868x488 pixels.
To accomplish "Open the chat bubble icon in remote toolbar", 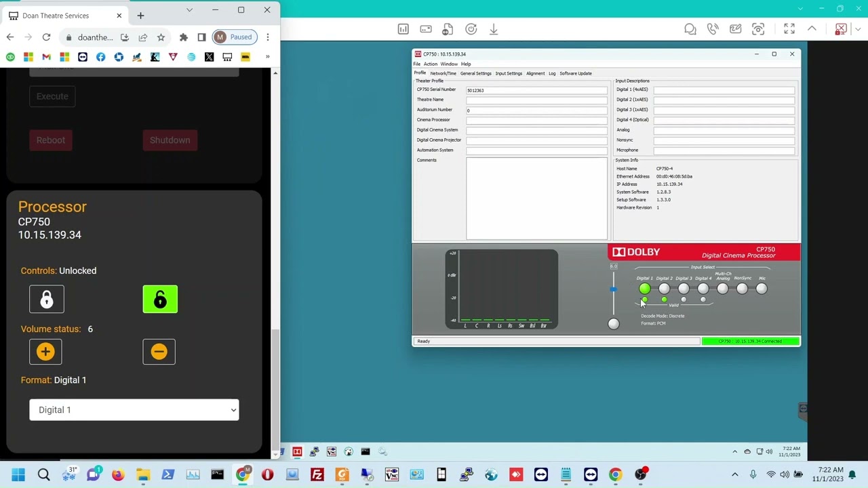I will click(x=690, y=29).
